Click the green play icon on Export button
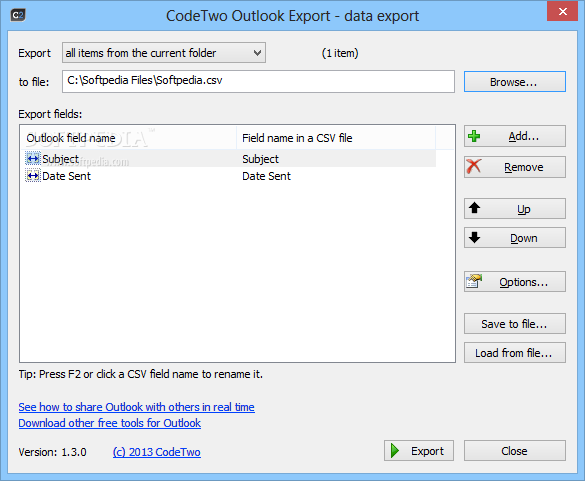The image size is (585, 481). pos(395,450)
